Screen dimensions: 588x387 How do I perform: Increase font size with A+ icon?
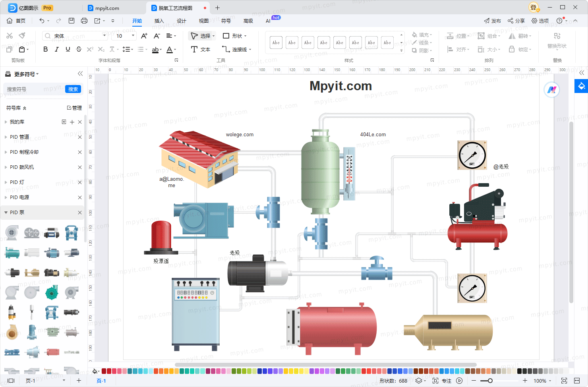144,36
